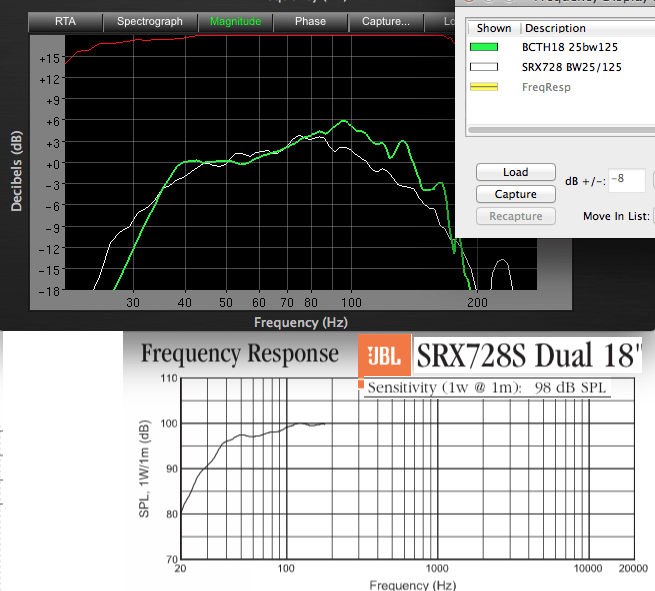Click the horizontal scrollbar under trace list
Screen dimensions: 655x591
point(561,130)
